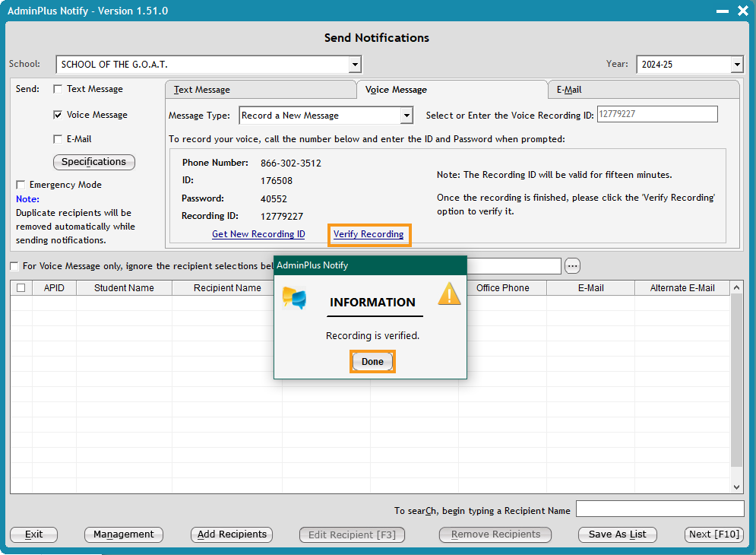756x555 pixels.
Task: Click the INFORMATION dialog heading
Action: click(372, 303)
